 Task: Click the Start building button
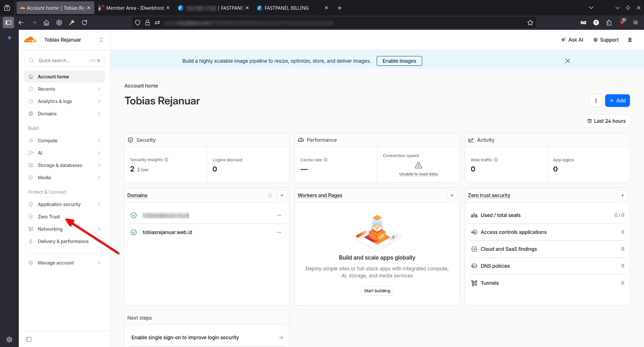click(x=377, y=290)
